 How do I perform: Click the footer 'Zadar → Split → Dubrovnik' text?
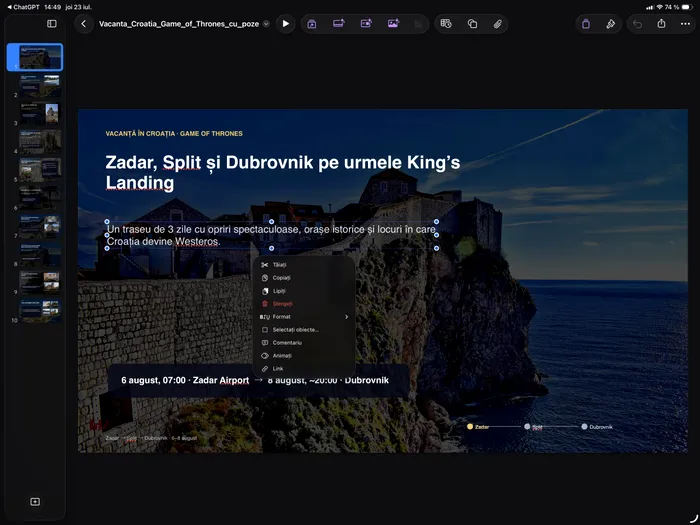151,438
